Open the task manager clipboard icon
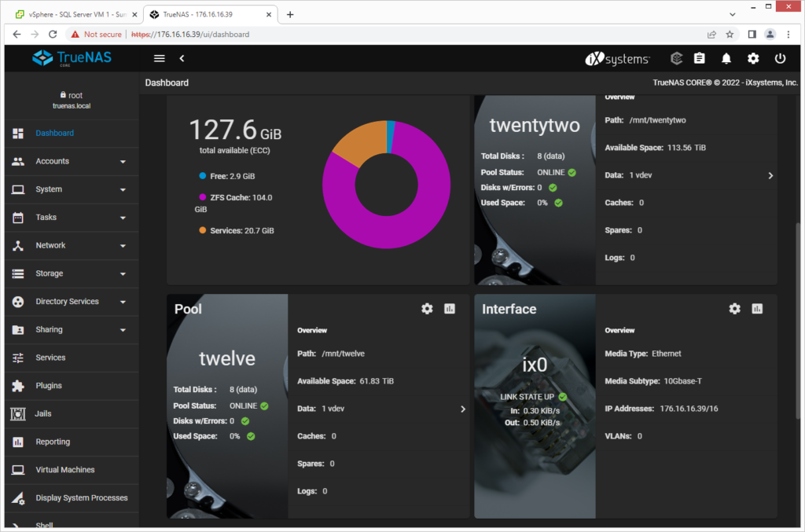This screenshot has height=532, width=805. 700,58
